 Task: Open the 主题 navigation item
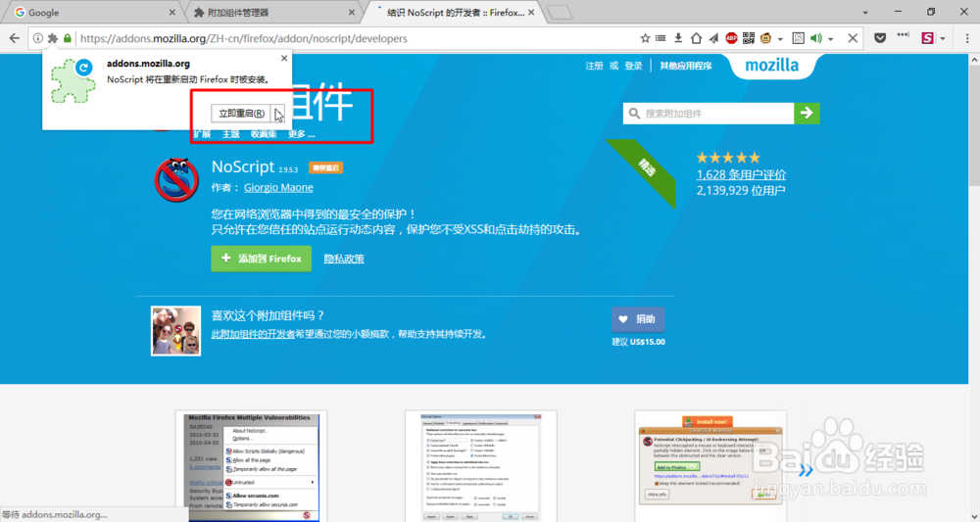tap(231, 133)
